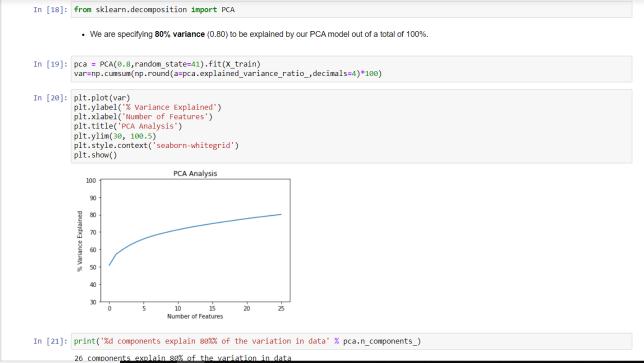Click the plt.plot(var) line

(x=102, y=98)
